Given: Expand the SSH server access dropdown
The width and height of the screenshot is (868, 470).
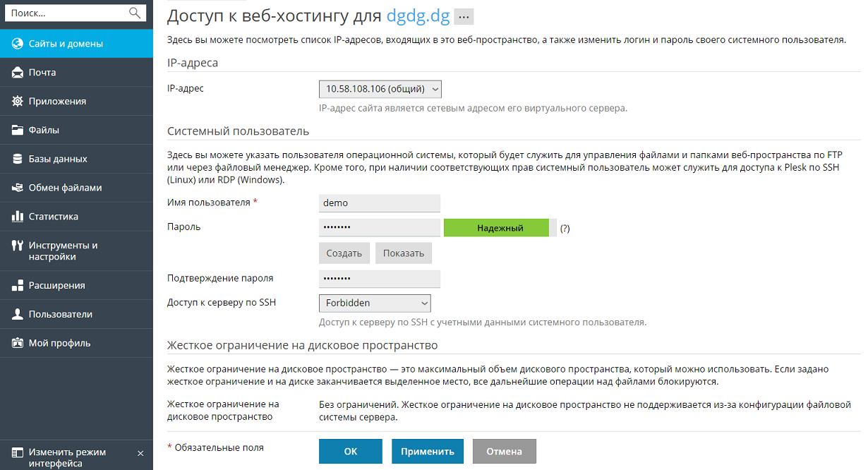Looking at the screenshot, I should (375, 303).
